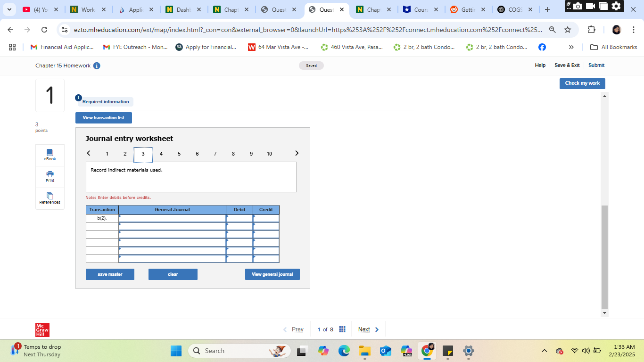Image resolution: width=644 pixels, height=362 pixels.
Task: Click the Check my work button
Action: pyautogui.click(x=582, y=83)
